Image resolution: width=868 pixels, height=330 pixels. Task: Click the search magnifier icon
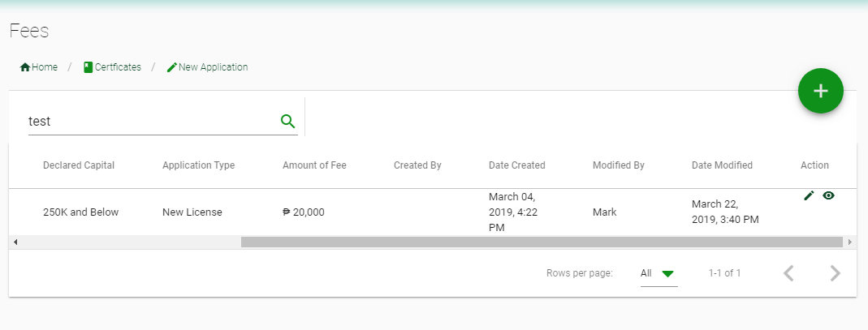click(288, 121)
